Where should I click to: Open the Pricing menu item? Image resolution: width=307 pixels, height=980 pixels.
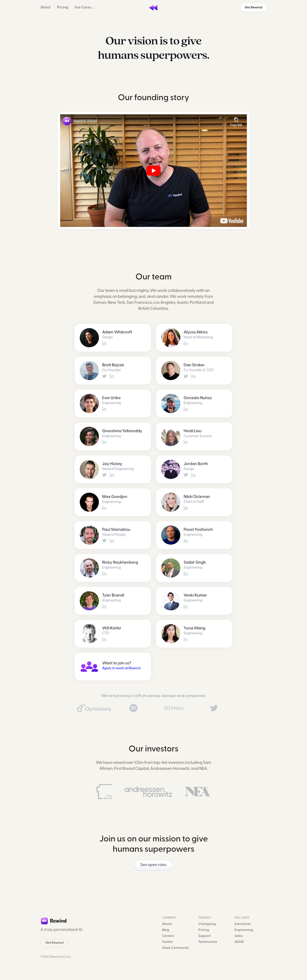click(63, 7)
